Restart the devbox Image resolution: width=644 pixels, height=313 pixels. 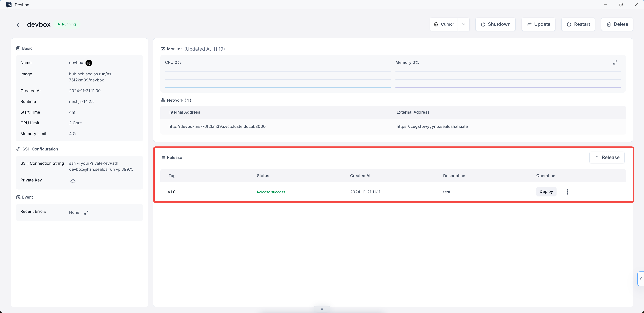578,24
